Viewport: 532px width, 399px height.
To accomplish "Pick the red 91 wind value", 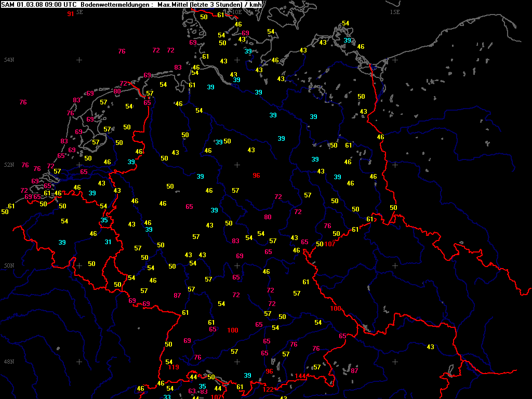I will pyautogui.click(x=71, y=14).
